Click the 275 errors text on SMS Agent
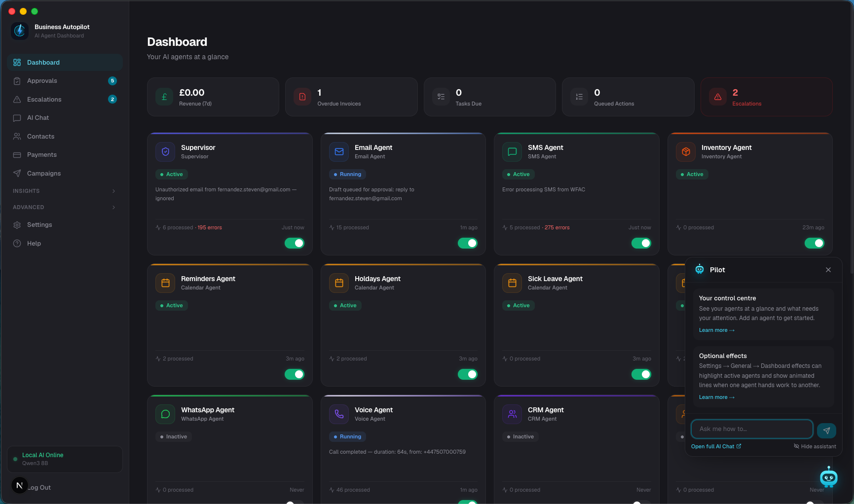Screen dimensions: 854x504 557,228
